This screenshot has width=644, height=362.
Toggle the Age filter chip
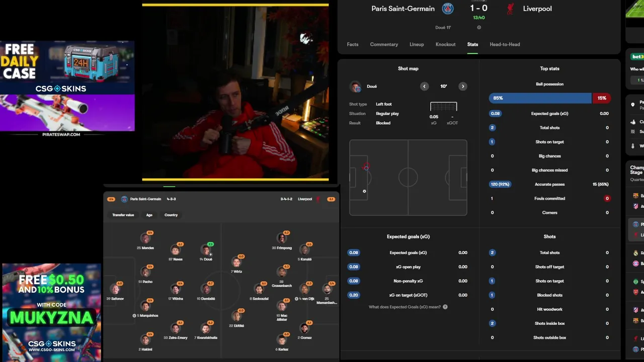tap(149, 215)
